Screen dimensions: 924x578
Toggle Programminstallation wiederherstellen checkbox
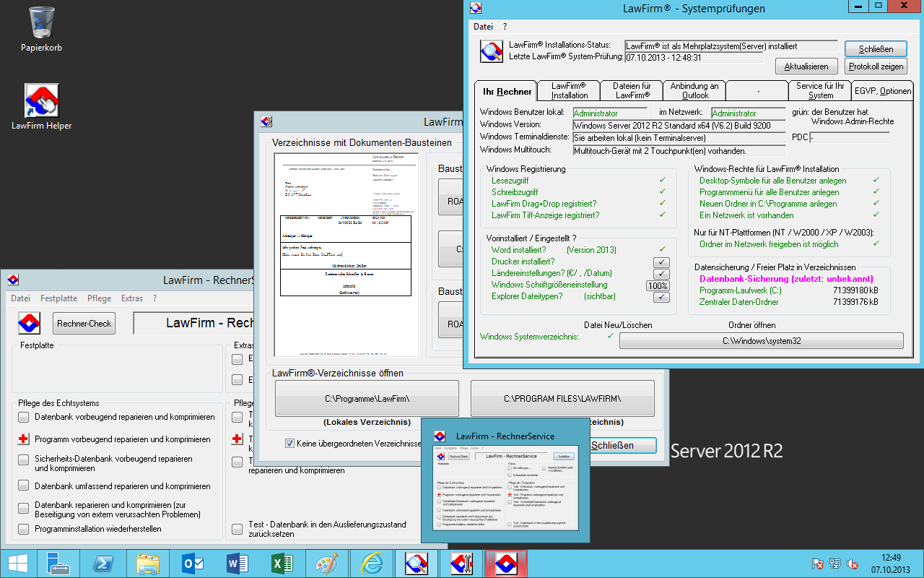pyautogui.click(x=24, y=529)
